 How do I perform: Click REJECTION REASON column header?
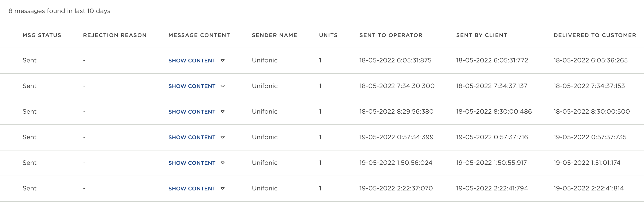pos(115,35)
